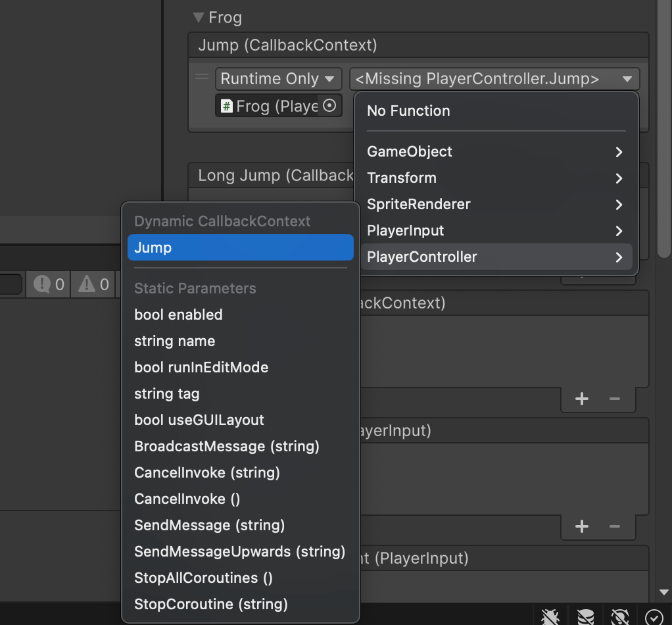Open the Runtime Only call state dropdown
The width and height of the screenshot is (672, 625).
point(278,79)
